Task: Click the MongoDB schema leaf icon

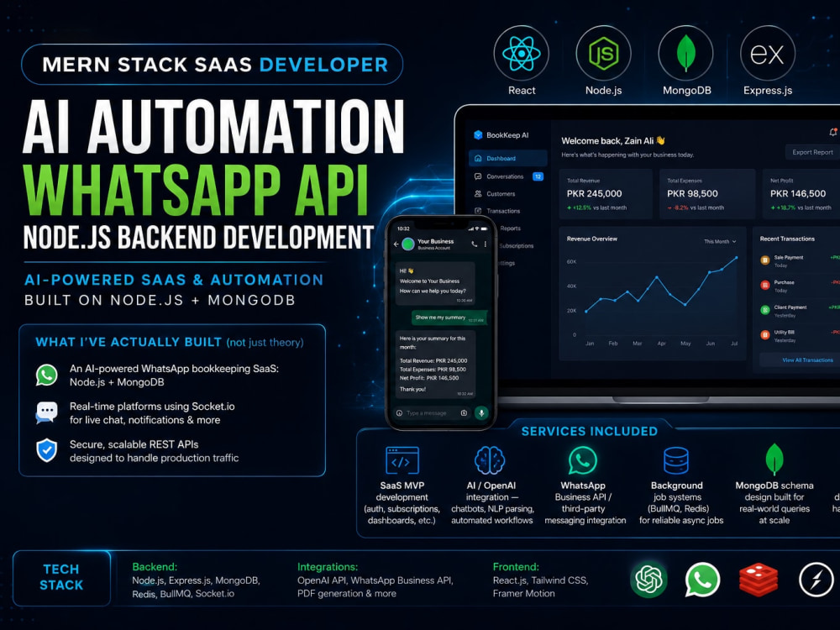Action: coord(774,459)
